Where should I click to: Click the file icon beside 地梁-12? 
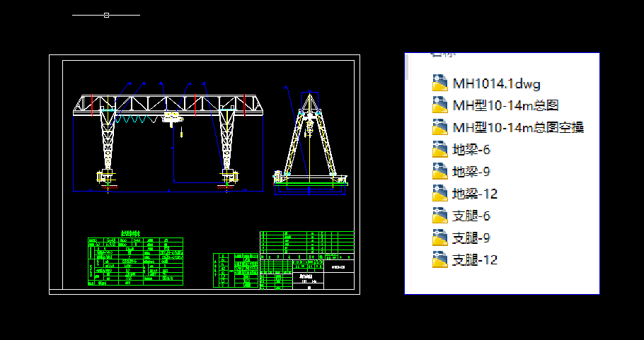pyautogui.click(x=440, y=194)
